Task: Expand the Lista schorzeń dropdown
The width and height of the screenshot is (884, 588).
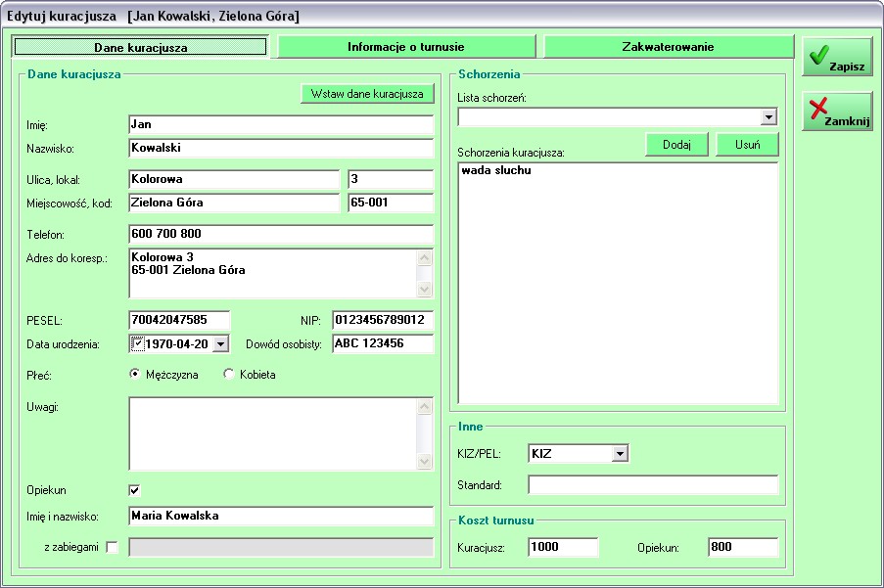Action: tap(768, 117)
